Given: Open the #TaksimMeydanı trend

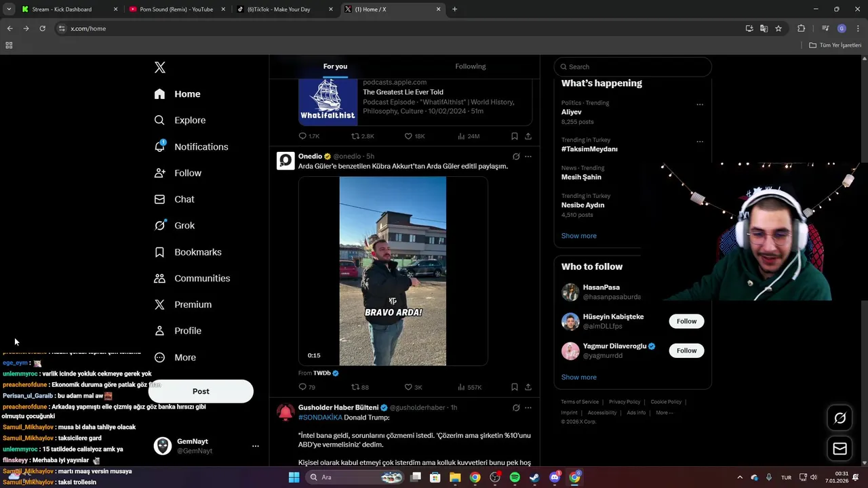Looking at the screenshot, I should 589,149.
